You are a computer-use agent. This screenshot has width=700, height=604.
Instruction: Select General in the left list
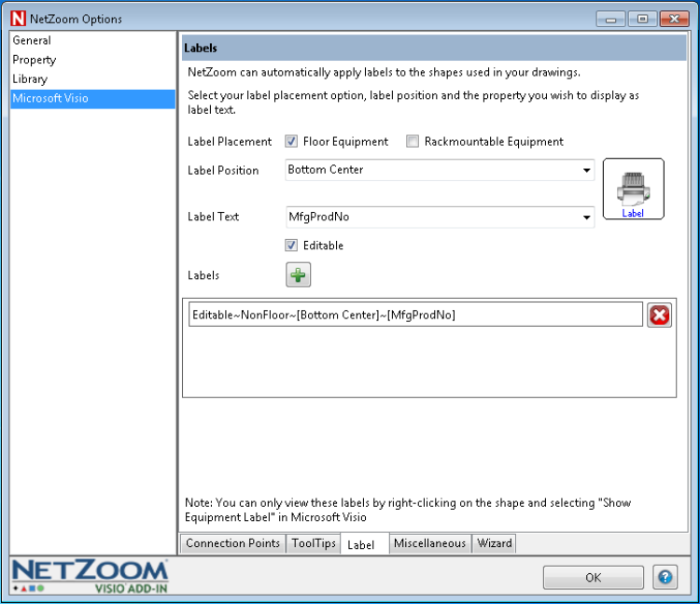pos(92,40)
